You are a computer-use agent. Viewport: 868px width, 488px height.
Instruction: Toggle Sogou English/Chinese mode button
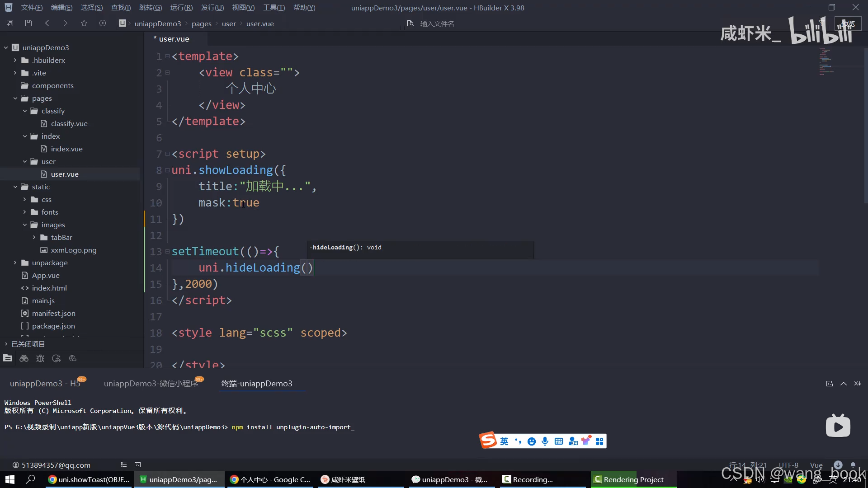[x=504, y=441]
